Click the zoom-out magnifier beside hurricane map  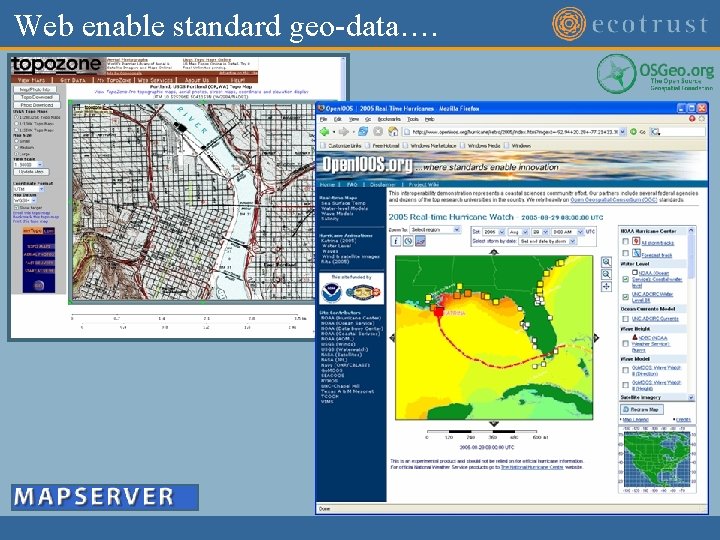pos(607,274)
